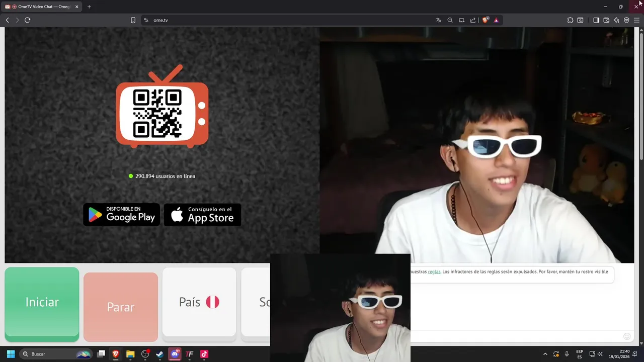
Task: Open TikTok app from taskbar
Action: [204, 354]
